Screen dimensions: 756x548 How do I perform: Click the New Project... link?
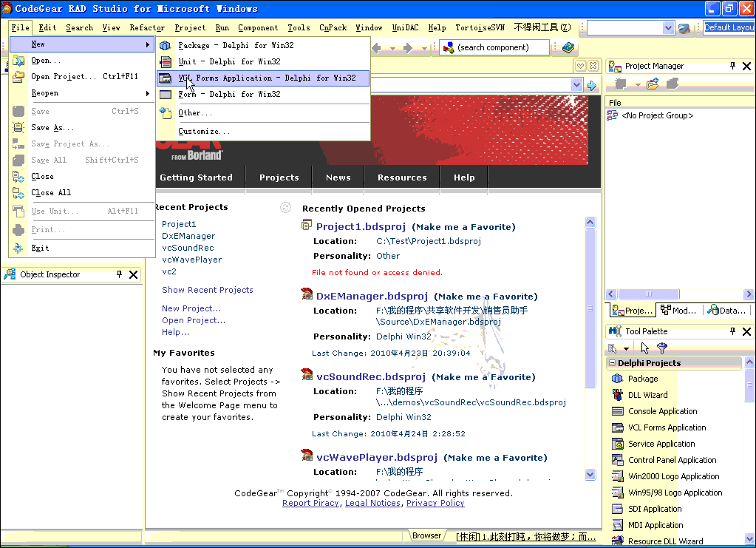pyautogui.click(x=191, y=308)
